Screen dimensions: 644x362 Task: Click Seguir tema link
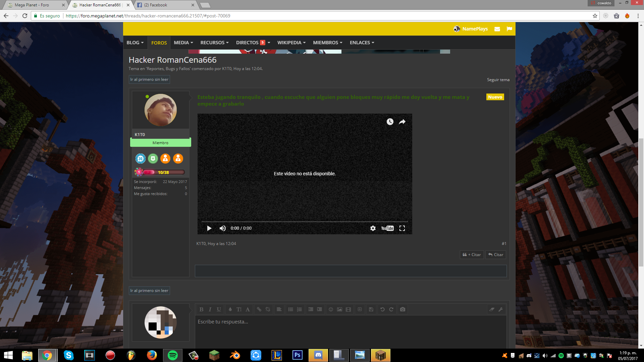click(x=498, y=80)
